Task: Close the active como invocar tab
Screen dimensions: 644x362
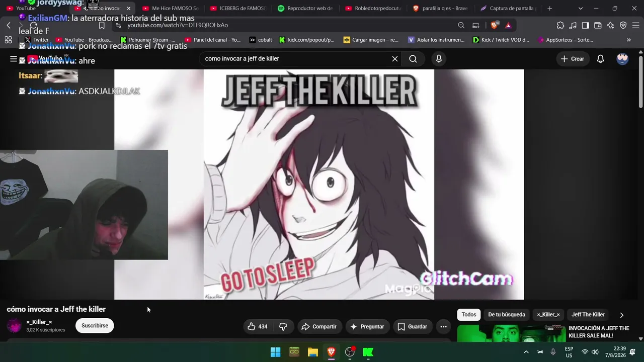Action: [128, 9]
